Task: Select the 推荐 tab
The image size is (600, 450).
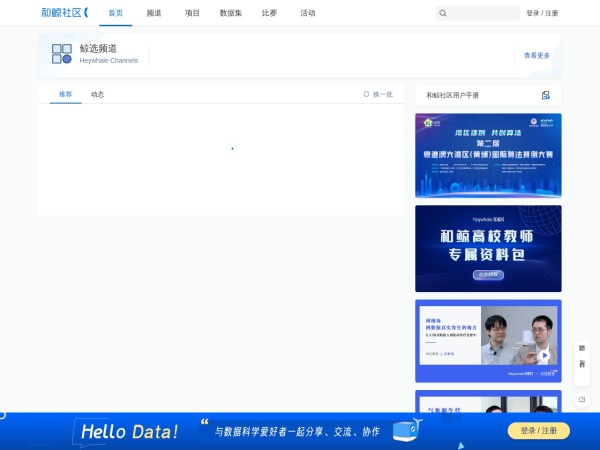Action: (x=66, y=94)
